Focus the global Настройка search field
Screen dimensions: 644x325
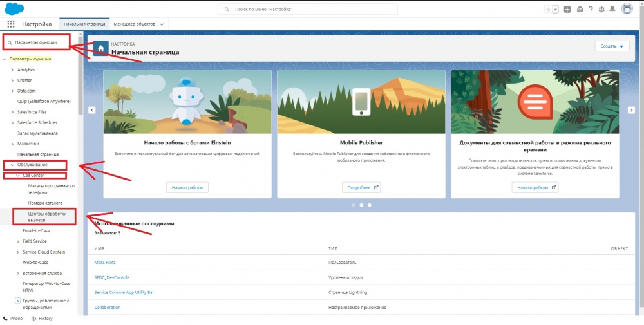coord(308,9)
